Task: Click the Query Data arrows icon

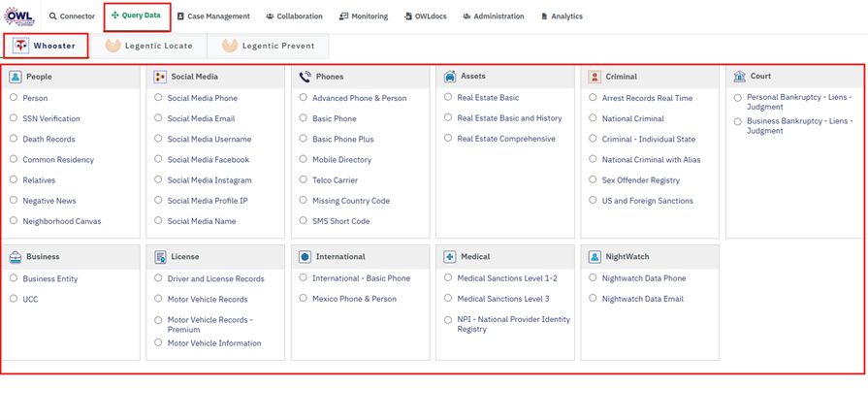Action: (115, 16)
